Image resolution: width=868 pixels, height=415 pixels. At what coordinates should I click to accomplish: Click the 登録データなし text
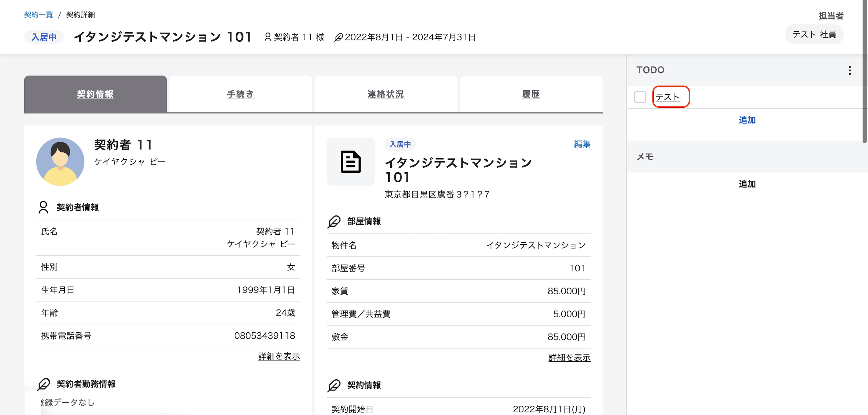coord(67,402)
